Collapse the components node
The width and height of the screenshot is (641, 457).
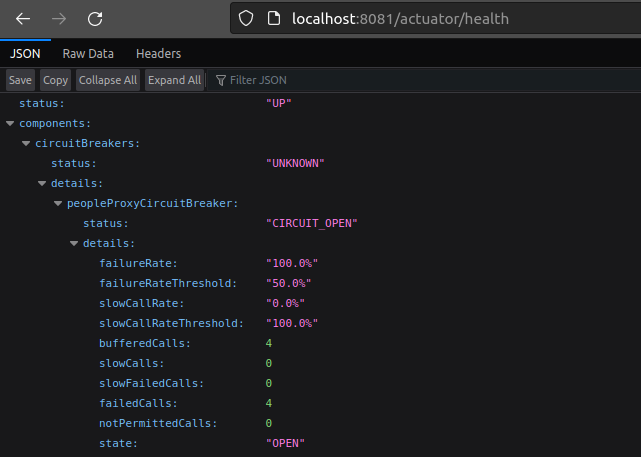[10, 123]
